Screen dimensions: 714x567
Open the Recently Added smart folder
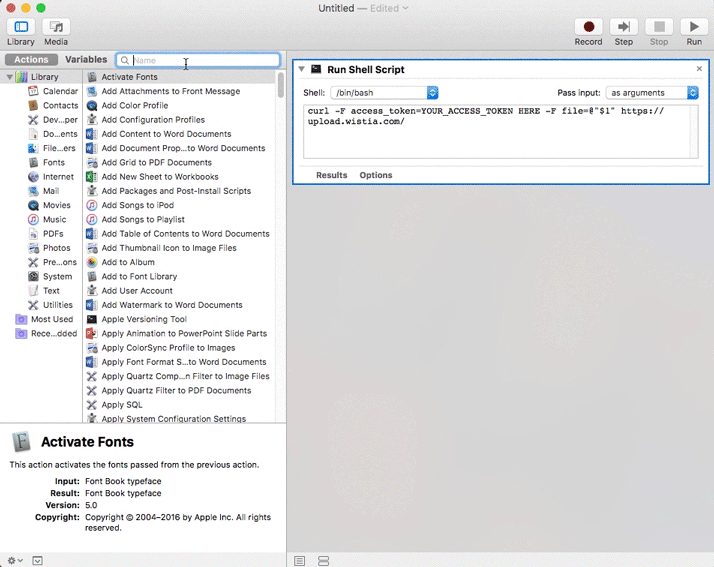click(x=46, y=333)
